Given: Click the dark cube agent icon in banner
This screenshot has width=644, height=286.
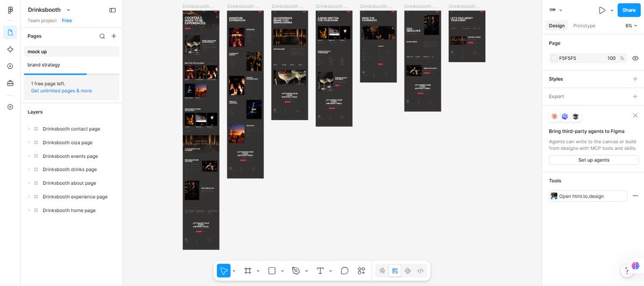Looking at the screenshot, I should [576, 116].
